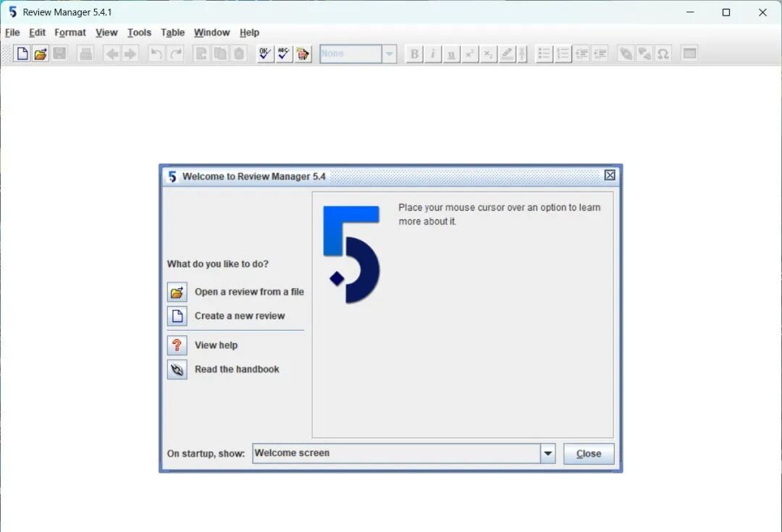Open the File menu

[x=12, y=33]
